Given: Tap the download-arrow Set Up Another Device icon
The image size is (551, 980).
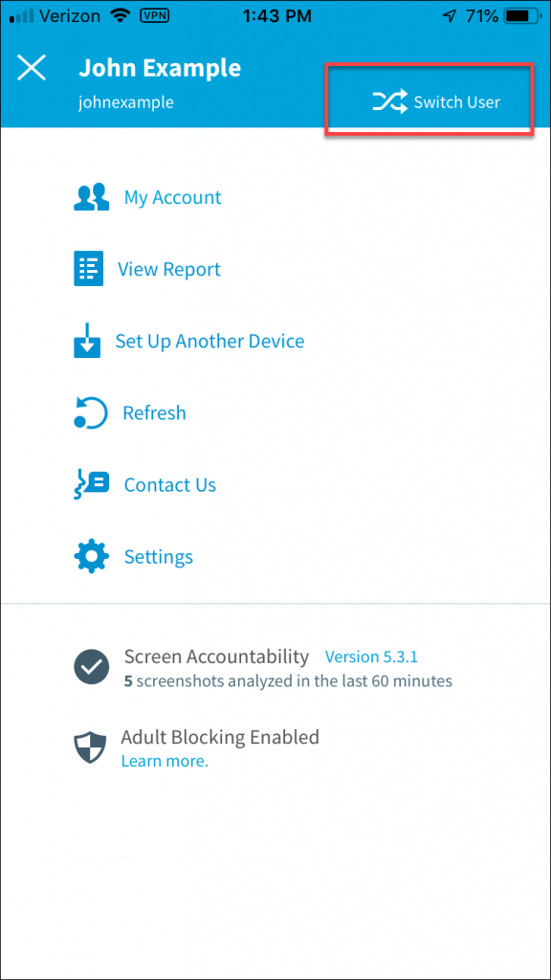Looking at the screenshot, I should pyautogui.click(x=87, y=341).
